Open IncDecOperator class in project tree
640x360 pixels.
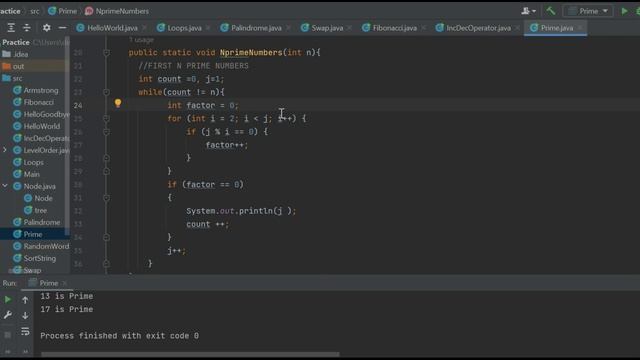(41, 138)
